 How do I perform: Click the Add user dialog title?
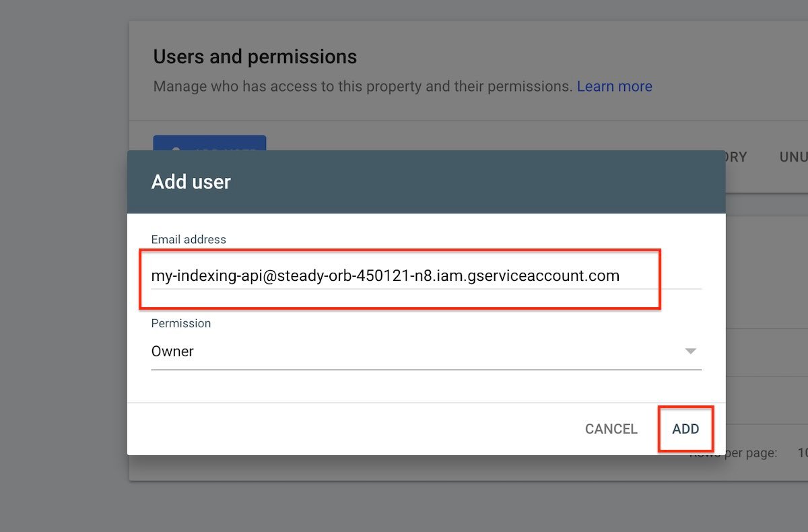pos(191,182)
